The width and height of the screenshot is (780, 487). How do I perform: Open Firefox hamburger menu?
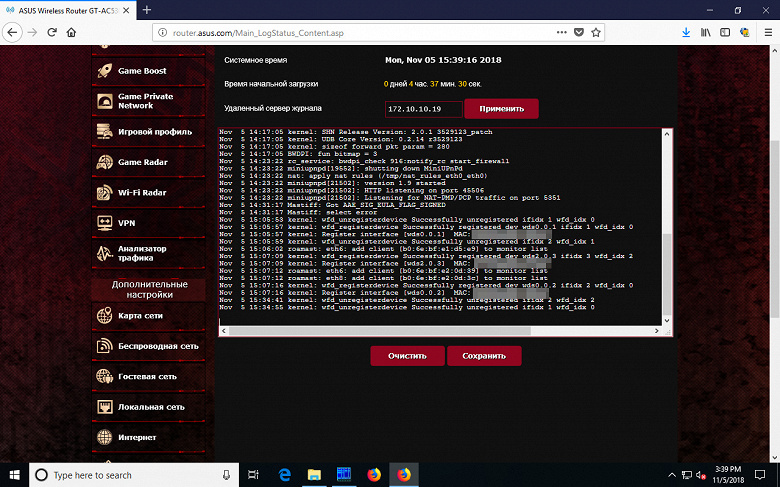[x=768, y=32]
